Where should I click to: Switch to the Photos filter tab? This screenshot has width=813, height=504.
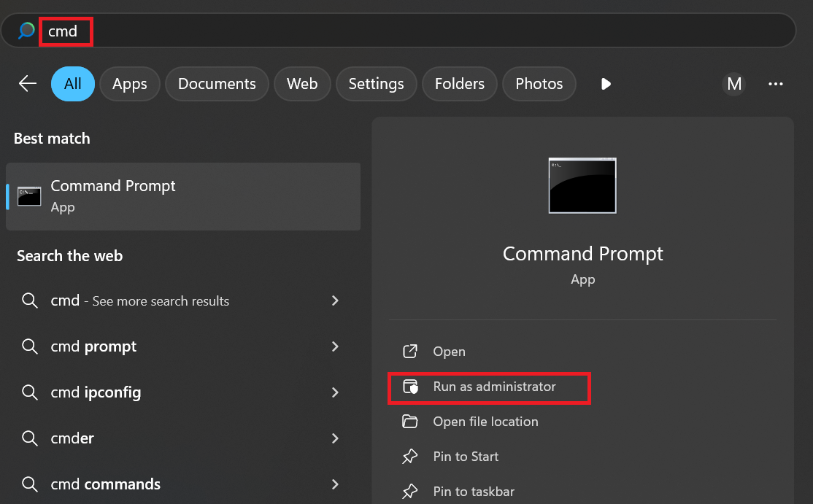point(539,83)
